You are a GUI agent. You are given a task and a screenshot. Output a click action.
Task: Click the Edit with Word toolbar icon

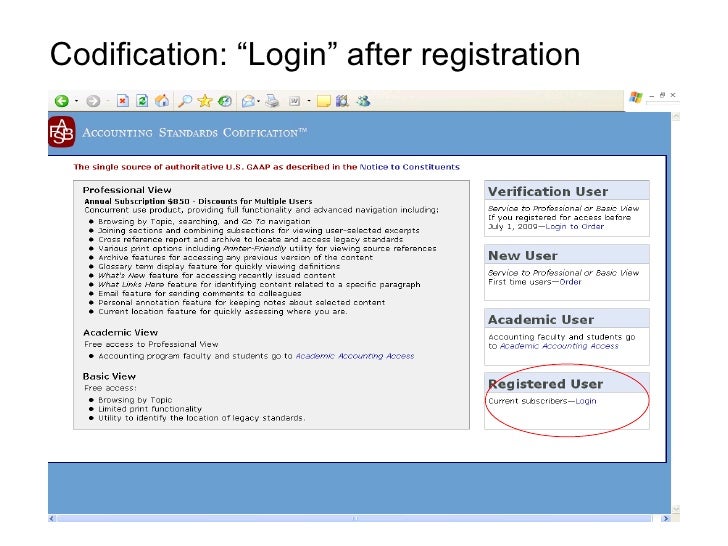coord(294,101)
